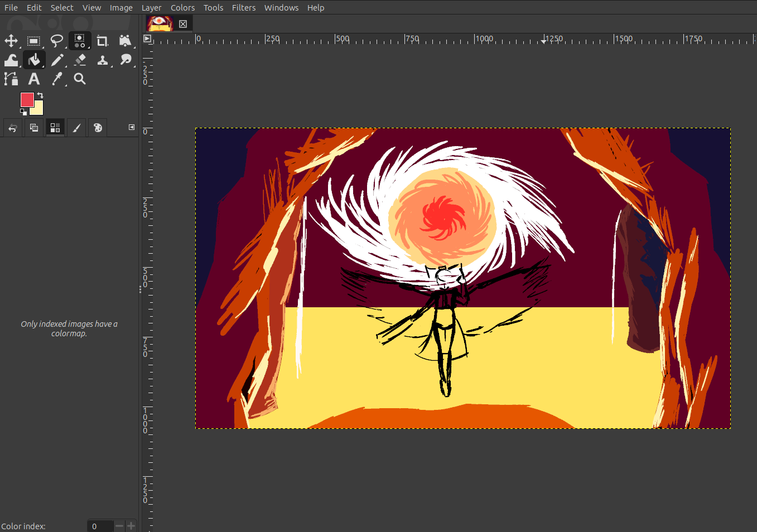The image size is (757, 532).
Task: Open the Colors menu
Action: click(x=182, y=8)
